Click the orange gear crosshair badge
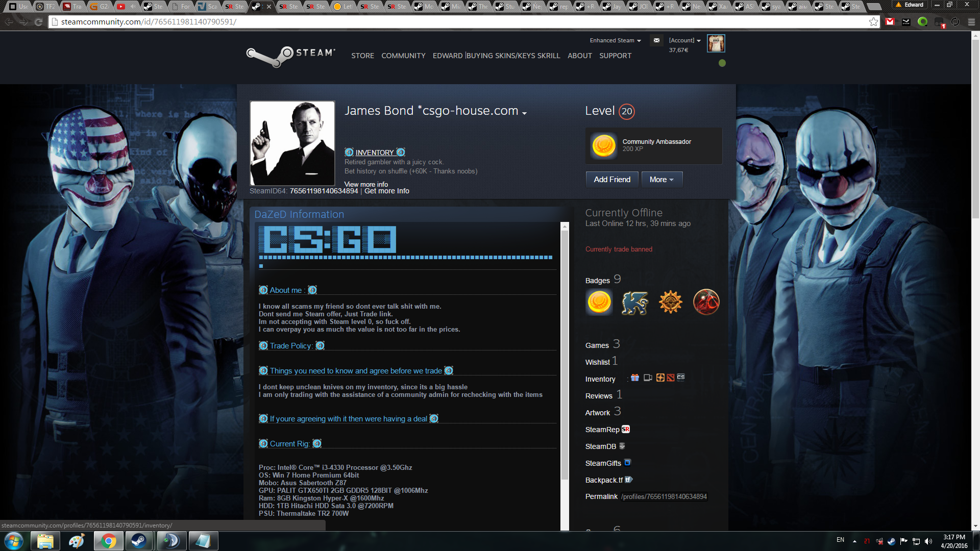Image resolution: width=980 pixels, height=551 pixels. [x=670, y=303]
